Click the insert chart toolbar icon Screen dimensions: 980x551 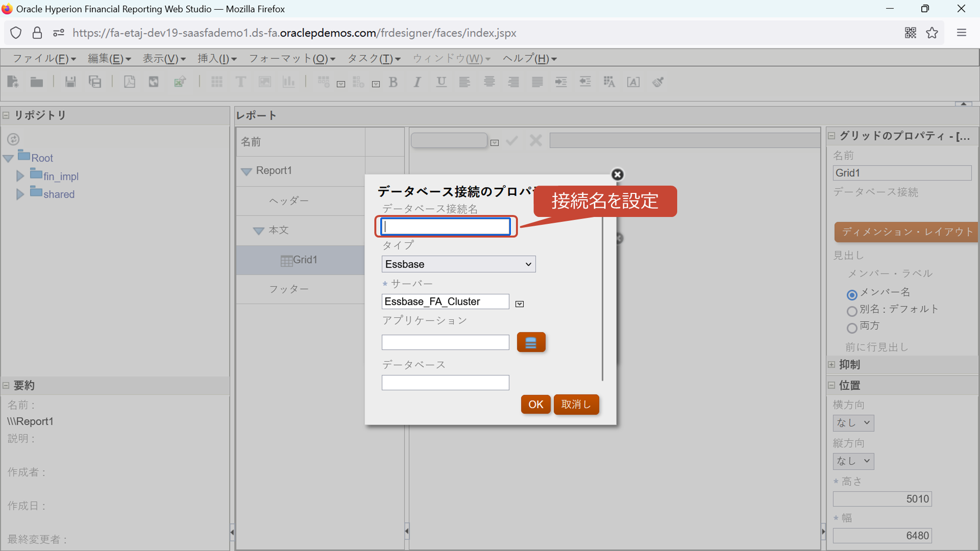click(289, 82)
